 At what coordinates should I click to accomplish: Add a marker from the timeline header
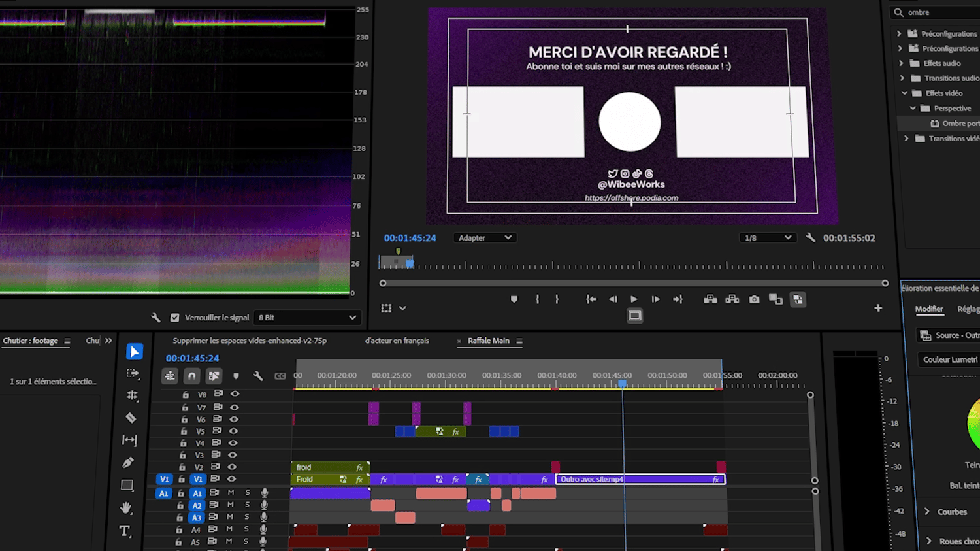pos(236,376)
